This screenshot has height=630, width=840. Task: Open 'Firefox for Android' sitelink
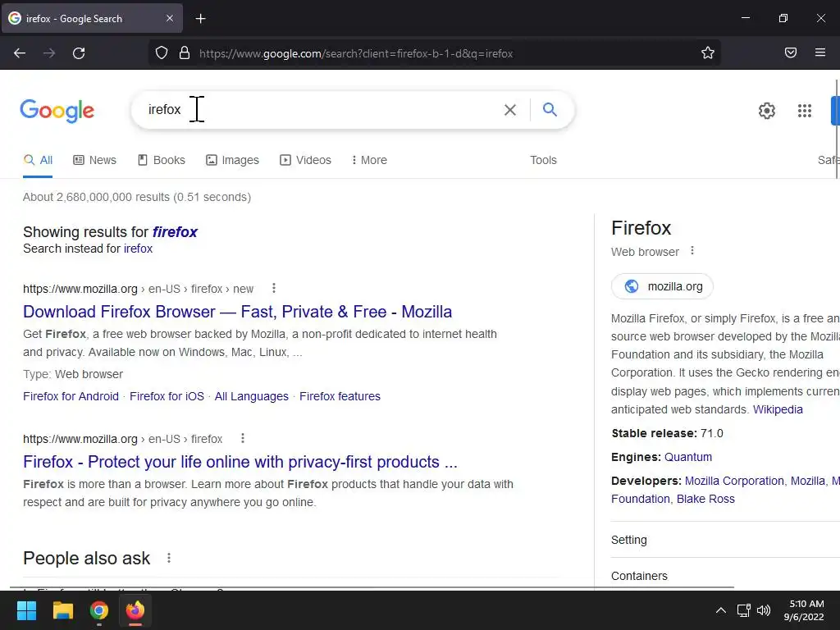click(71, 396)
